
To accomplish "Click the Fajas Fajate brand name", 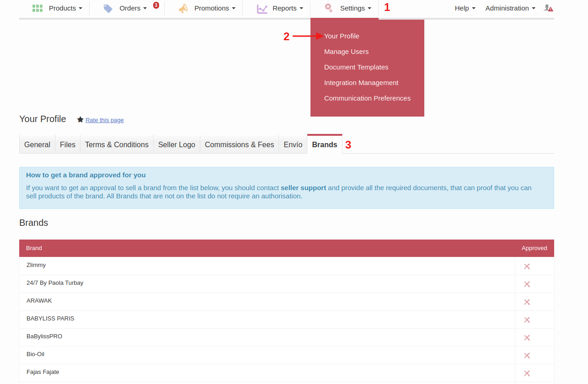I will [43, 372].
